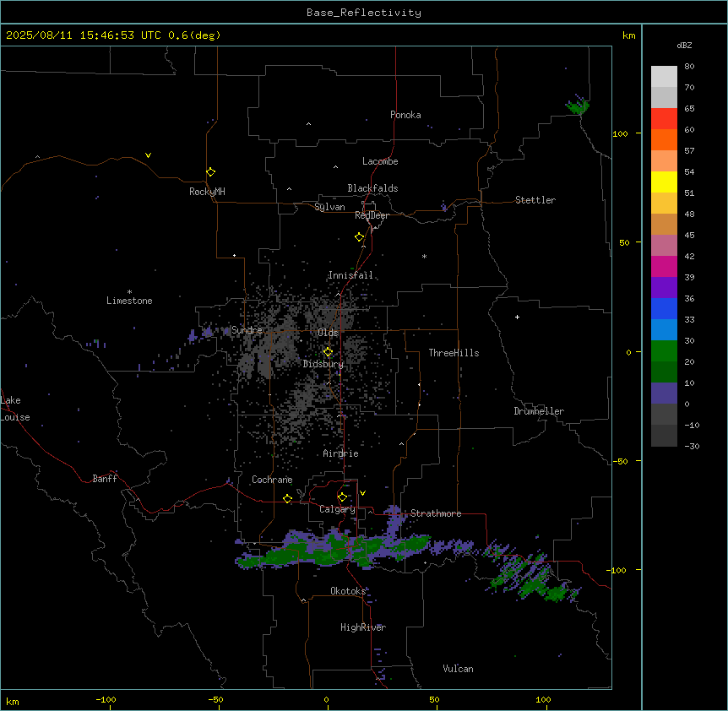This screenshot has height=711, width=728.
Task: Select the light gray 70-80 dBZ legend swatch
Action: (x=664, y=77)
